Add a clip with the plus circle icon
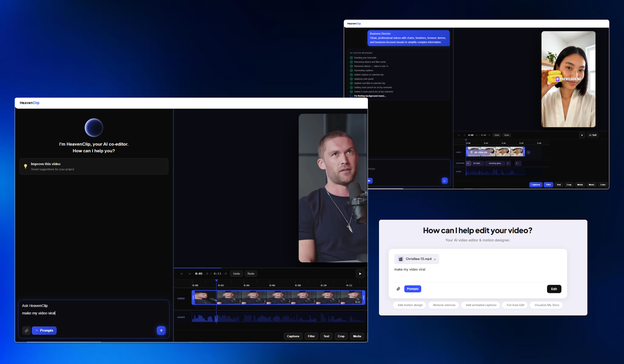Image resolution: width=624 pixels, height=364 pixels. (528, 152)
